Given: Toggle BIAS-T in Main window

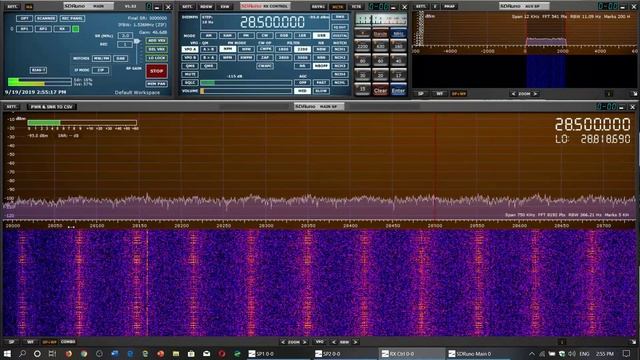Looking at the screenshot, I should click(x=38, y=70).
